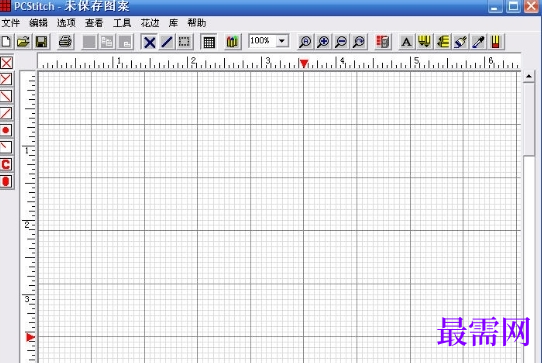Open the 编辑 menu
This screenshot has width=549, height=363.
point(39,23)
